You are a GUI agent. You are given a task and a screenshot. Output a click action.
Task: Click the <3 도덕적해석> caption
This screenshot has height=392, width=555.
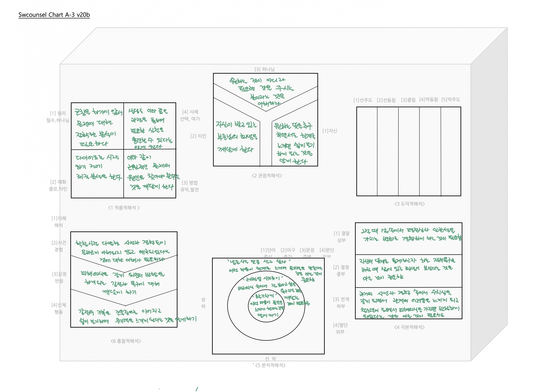click(409, 204)
